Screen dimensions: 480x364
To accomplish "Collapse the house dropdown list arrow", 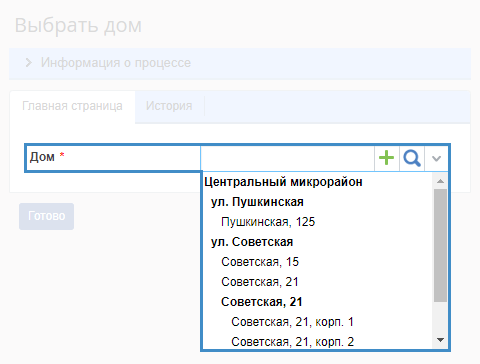I will click(436, 158).
